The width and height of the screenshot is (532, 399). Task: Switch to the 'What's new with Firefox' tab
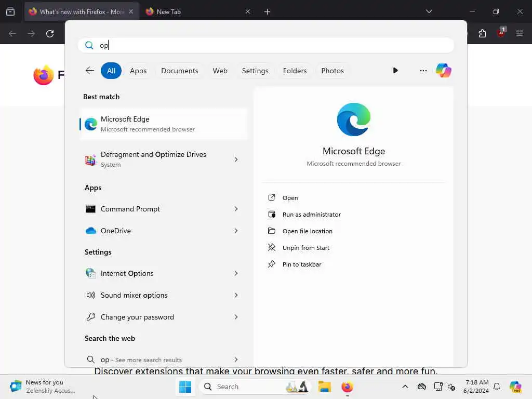coord(82,12)
